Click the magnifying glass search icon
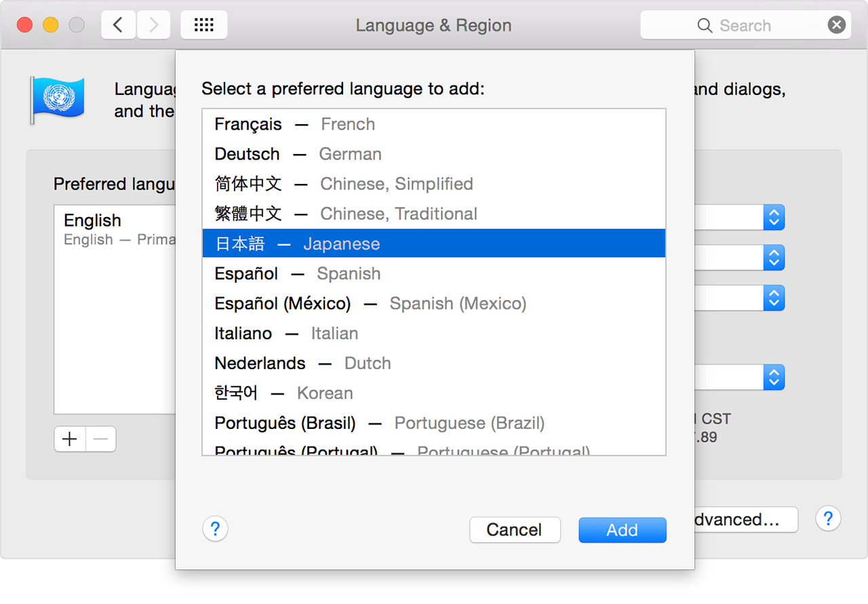 [705, 25]
